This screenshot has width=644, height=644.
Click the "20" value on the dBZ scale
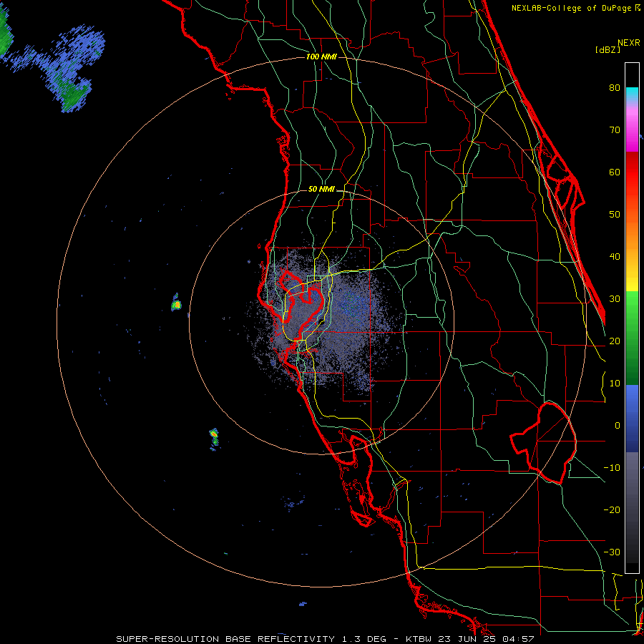[615, 341]
